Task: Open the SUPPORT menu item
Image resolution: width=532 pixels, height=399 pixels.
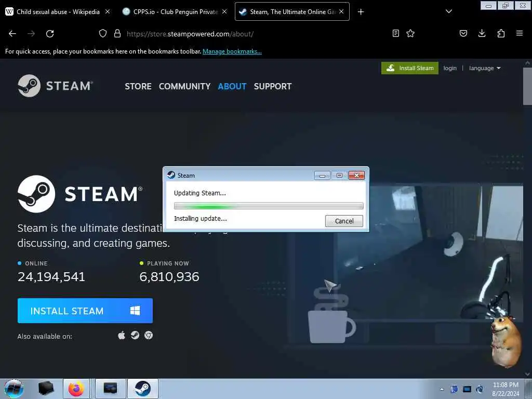Action: pos(273,87)
